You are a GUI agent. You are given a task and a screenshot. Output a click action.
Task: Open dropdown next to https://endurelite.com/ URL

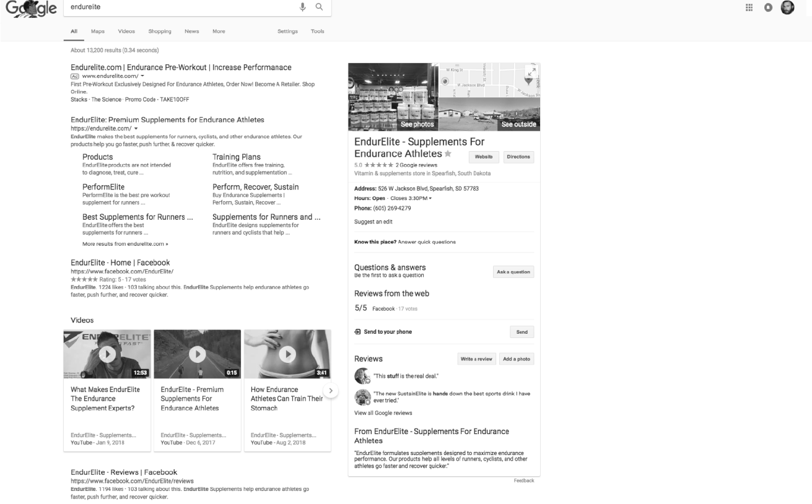tap(136, 128)
